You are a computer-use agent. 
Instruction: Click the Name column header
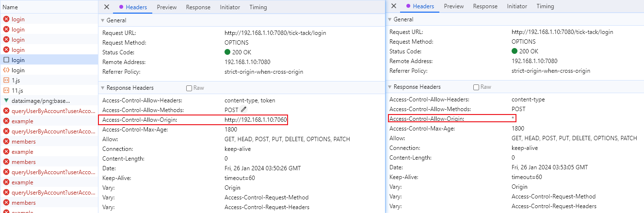click(10, 7)
